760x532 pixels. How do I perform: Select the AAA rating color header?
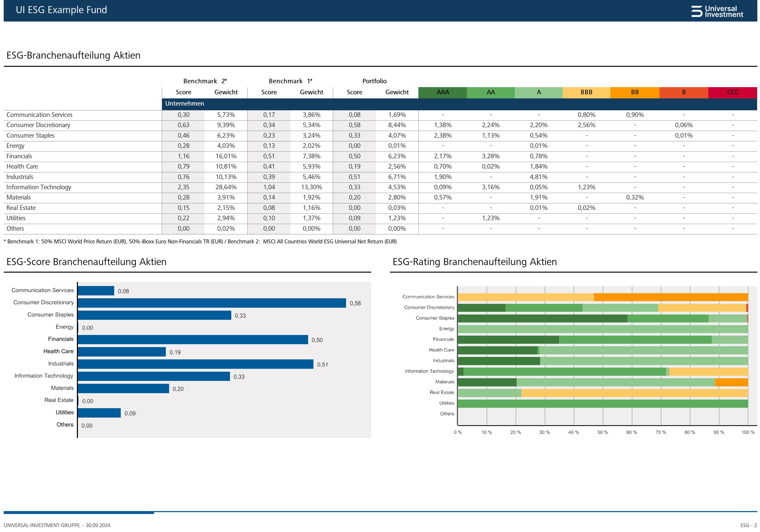(x=443, y=92)
